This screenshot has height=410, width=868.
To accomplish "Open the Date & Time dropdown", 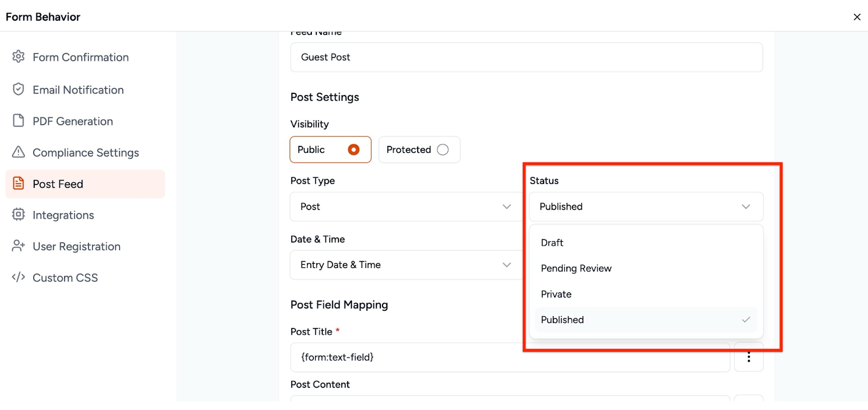I will click(x=406, y=265).
